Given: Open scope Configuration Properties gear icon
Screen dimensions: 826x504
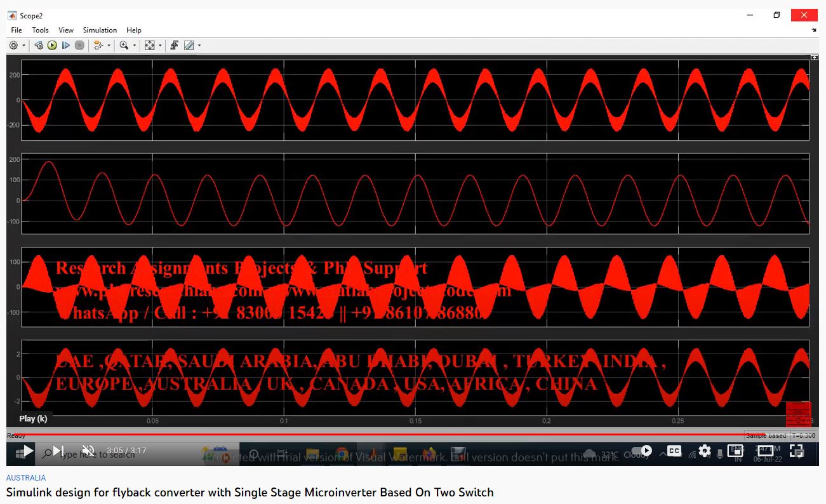Looking at the screenshot, I should tap(13, 46).
